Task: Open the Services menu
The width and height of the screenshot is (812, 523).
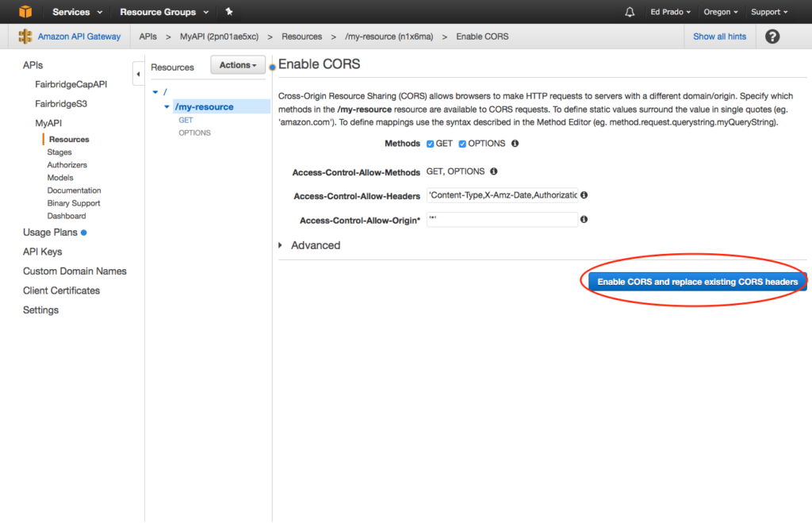Action: click(x=71, y=11)
